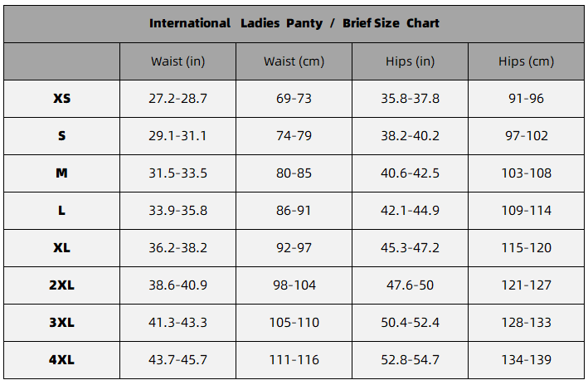Click the 27.2-28.7 waist inches cell
588x385 pixels.
pyautogui.click(x=177, y=98)
